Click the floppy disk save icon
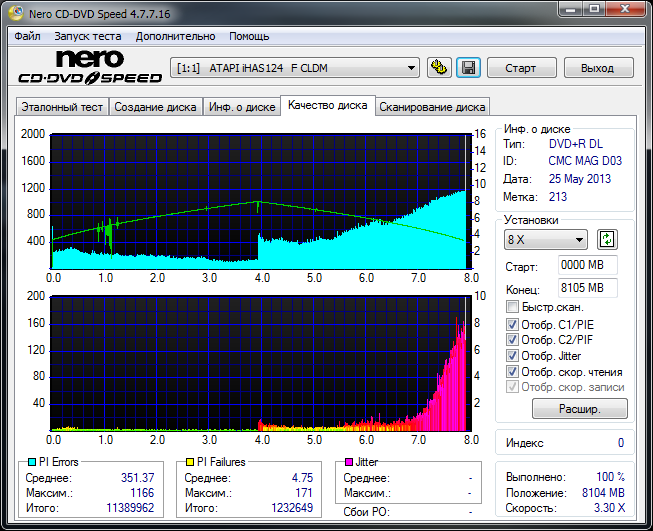The width and height of the screenshot is (653, 531). 469,68
